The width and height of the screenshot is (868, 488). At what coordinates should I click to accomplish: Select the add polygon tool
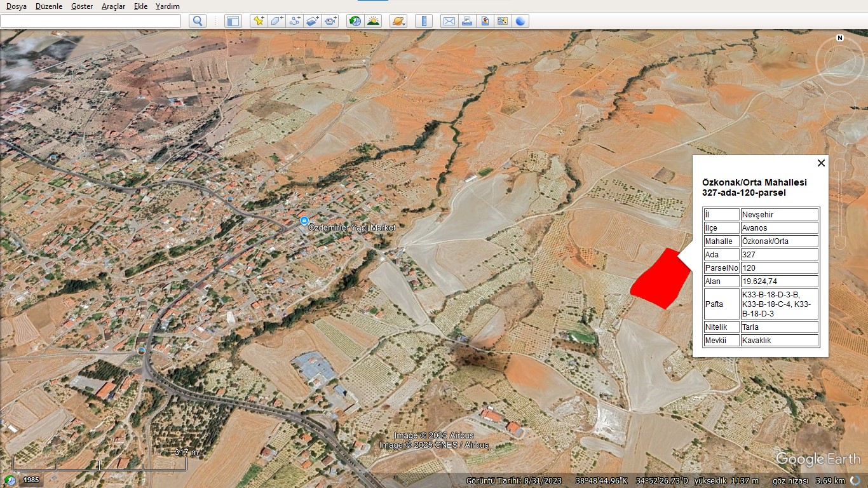click(x=276, y=21)
